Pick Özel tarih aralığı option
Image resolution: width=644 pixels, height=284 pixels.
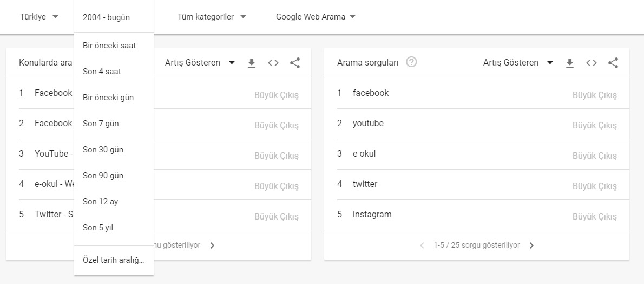[x=114, y=261]
